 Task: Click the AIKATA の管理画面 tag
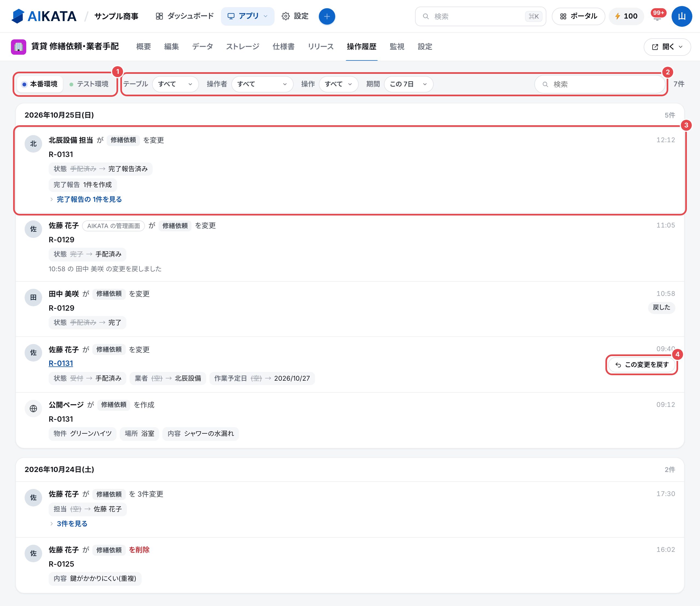(x=114, y=226)
